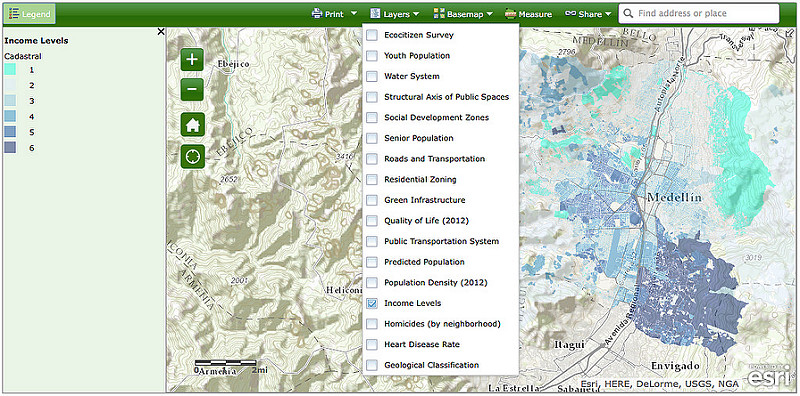Image resolution: width=800 pixels, height=396 pixels.
Task: Uncheck the Income Levels layer
Action: [372, 303]
